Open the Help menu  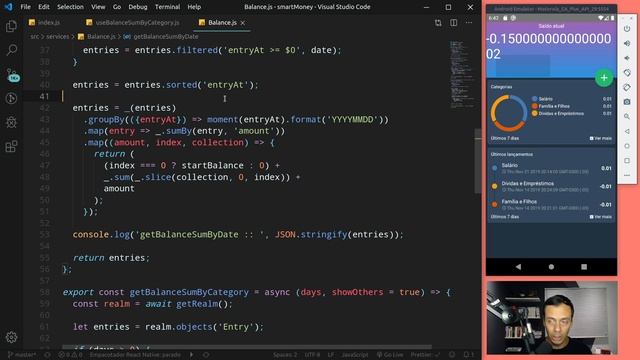click(x=194, y=7)
